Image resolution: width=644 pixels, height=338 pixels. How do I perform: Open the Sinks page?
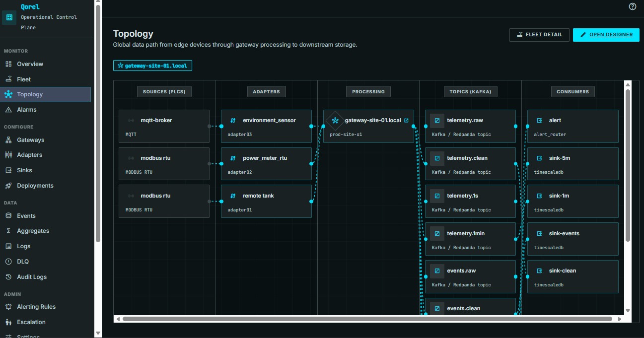45,170
